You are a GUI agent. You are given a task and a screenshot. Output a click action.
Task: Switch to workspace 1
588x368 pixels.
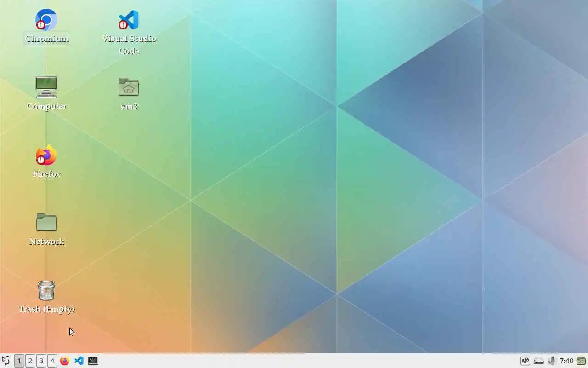click(19, 361)
